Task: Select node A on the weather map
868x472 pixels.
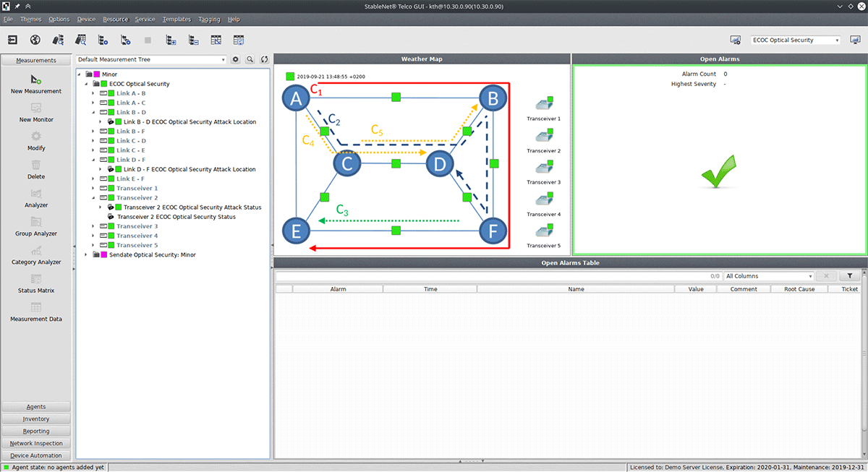Action: pyautogui.click(x=295, y=99)
